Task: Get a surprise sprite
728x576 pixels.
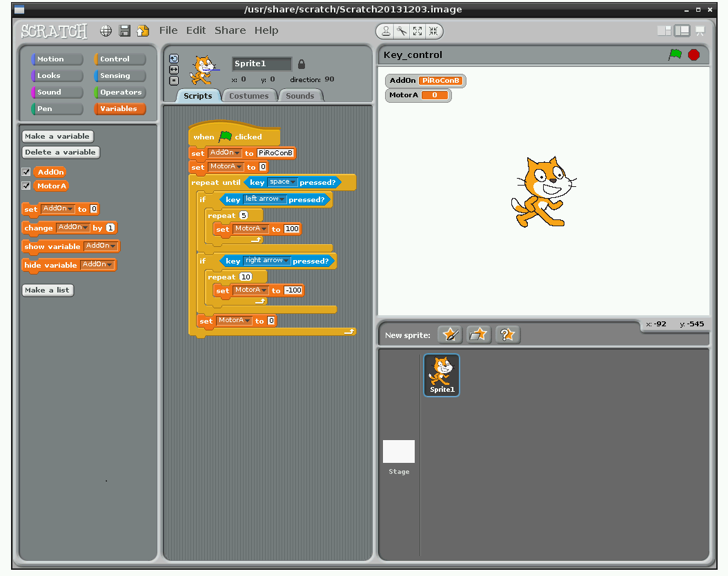Action: coord(507,335)
